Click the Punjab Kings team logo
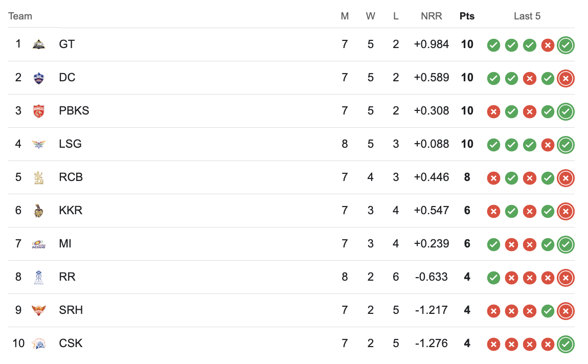Image resolution: width=588 pixels, height=364 pixels. 39,111
